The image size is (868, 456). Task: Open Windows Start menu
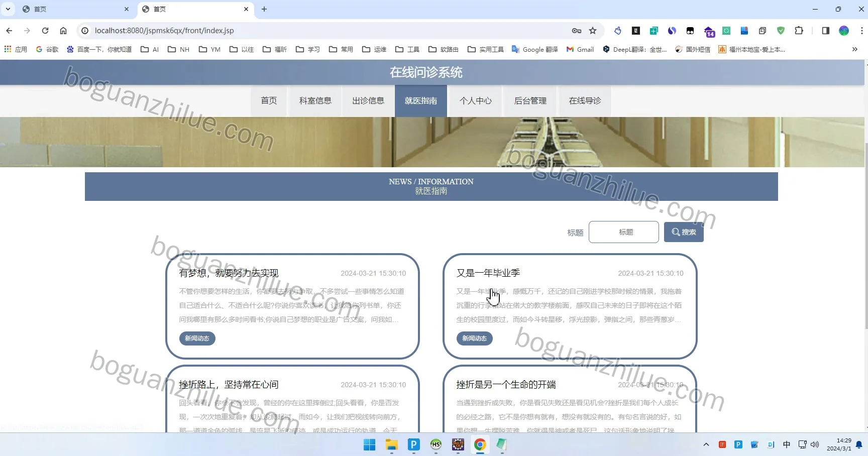coord(369,444)
